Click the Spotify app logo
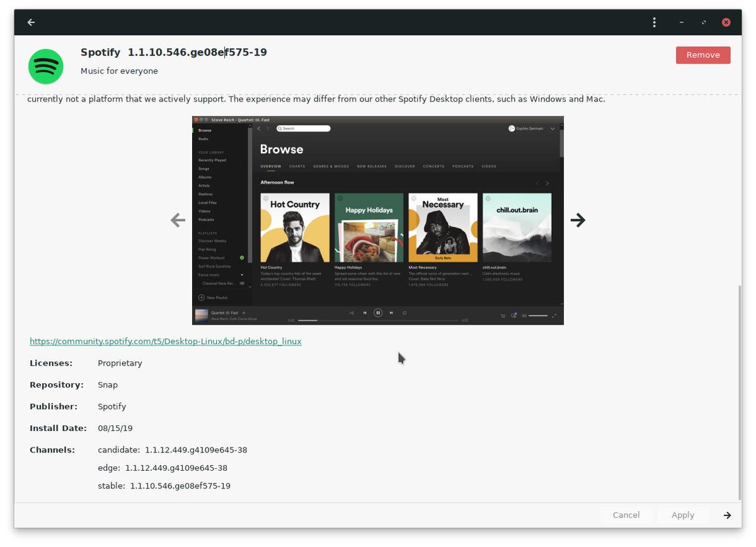756x547 pixels. 46,66
